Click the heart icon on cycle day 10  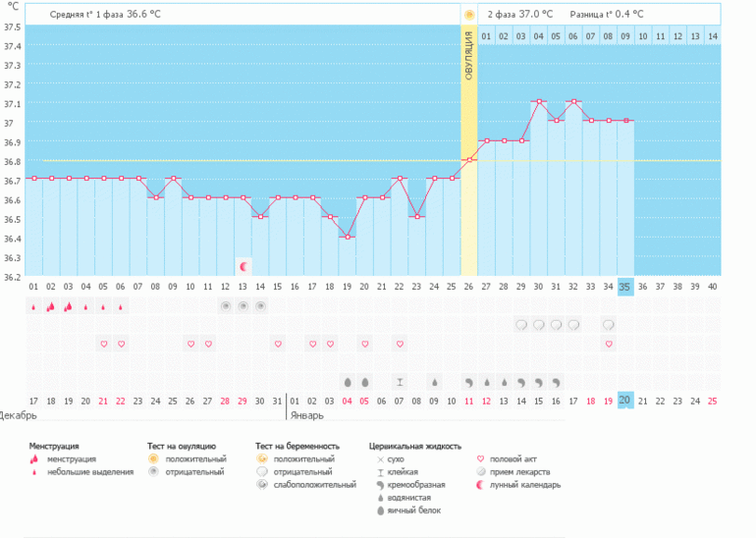point(190,345)
